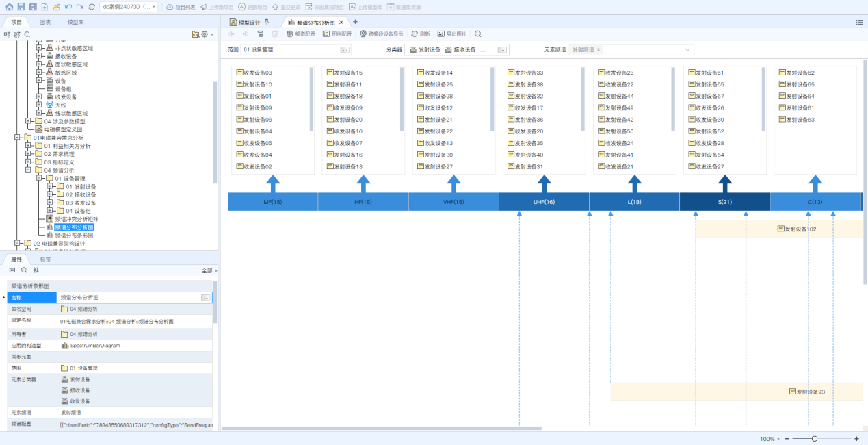Open the dc案例240730 project dropdown

(x=129, y=6)
